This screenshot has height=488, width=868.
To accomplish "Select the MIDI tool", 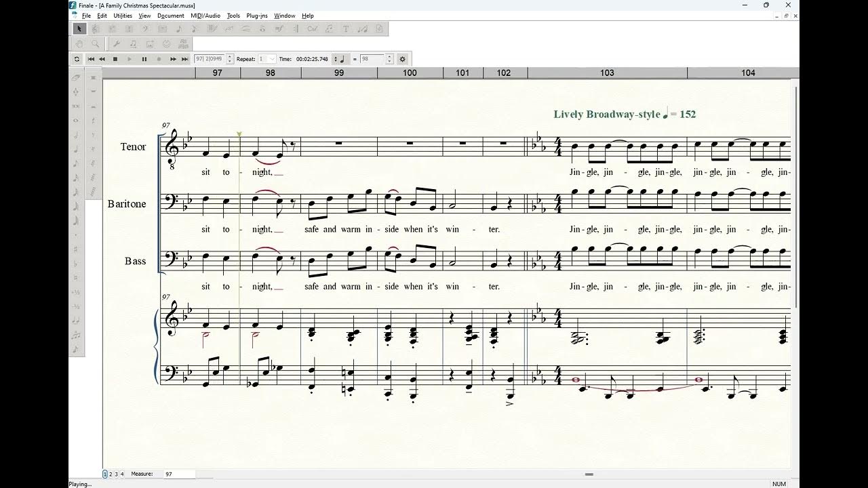I will point(166,44).
